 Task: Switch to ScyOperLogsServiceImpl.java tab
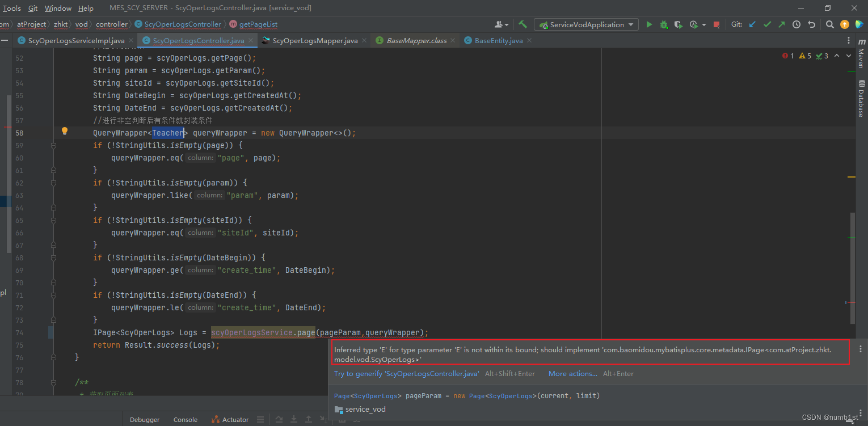coord(76,40)
